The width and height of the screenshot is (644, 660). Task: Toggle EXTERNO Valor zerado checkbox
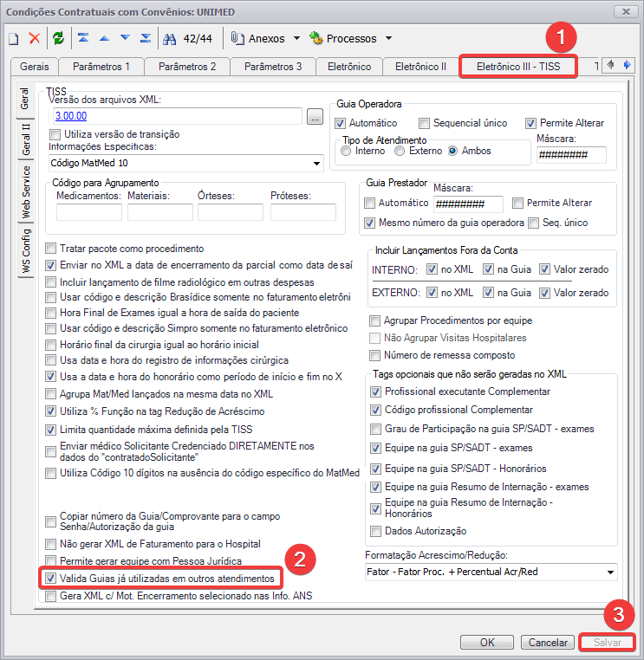(x=544, y=293)
